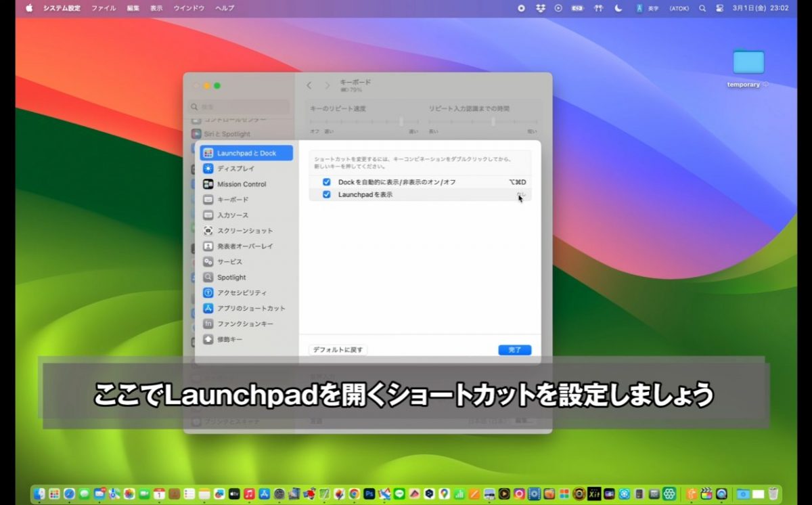This screenshot has width=812, height=505.
Task: Click the デフォルトに戻す button
Action: [338, 350]
